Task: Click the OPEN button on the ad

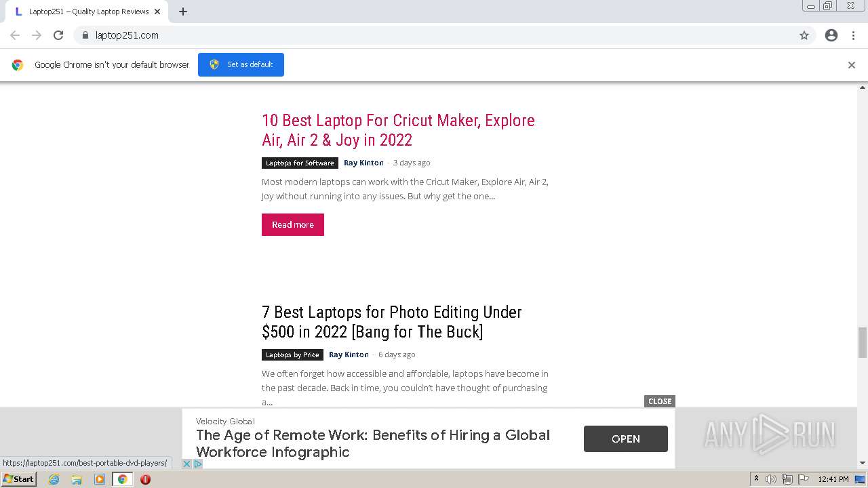Action: (626, 439)
